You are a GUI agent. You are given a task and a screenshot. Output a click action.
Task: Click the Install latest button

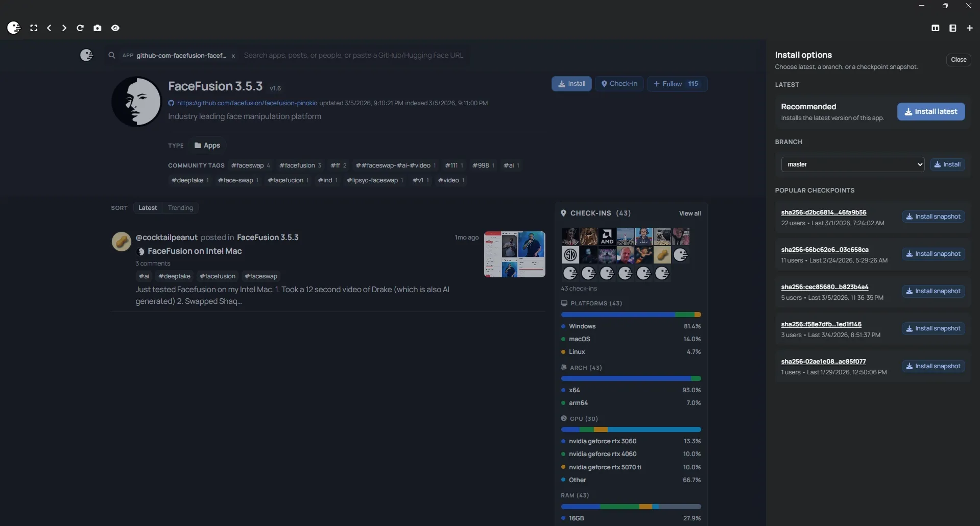coord(931,112)
